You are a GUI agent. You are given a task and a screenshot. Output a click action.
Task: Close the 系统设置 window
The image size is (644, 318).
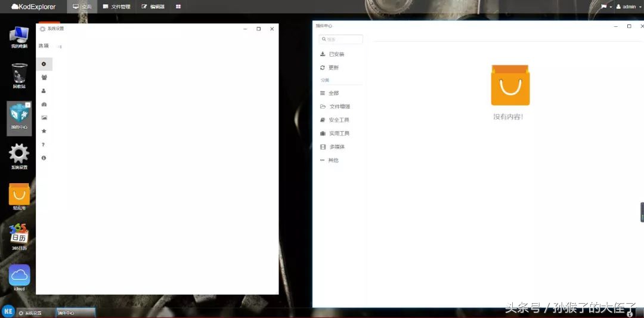pyautogui.click(x=272, y=29)
